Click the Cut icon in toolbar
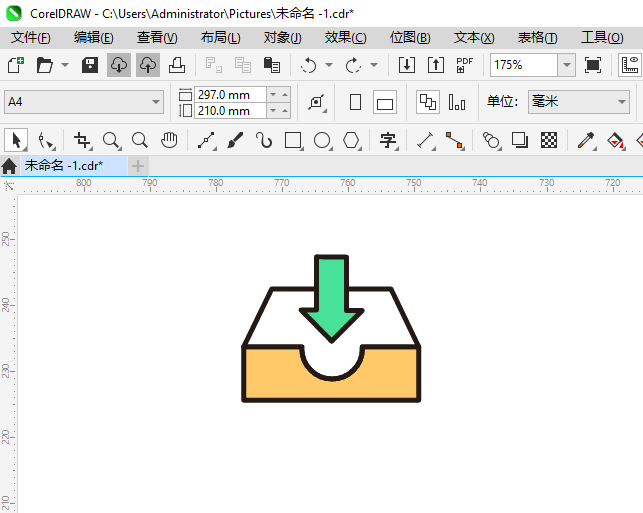The width and height of the screenshot is (643, 513). click(x=214, y=65)
